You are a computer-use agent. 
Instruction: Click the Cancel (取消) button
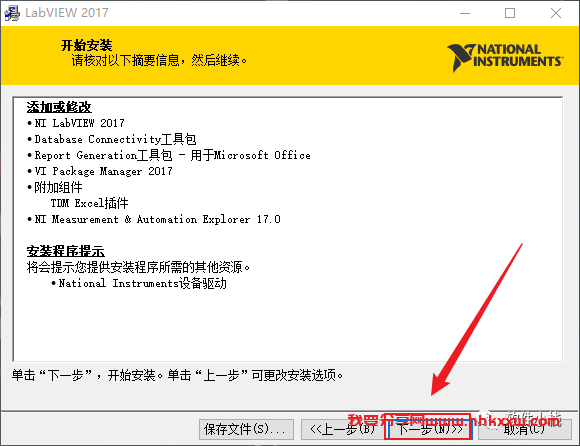tap(525, 429)
